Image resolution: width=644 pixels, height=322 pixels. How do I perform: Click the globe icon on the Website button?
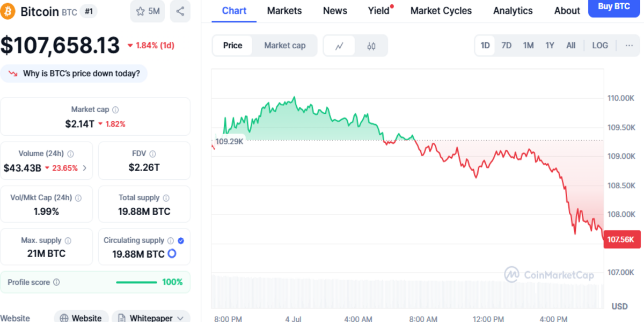pos(64,318)
